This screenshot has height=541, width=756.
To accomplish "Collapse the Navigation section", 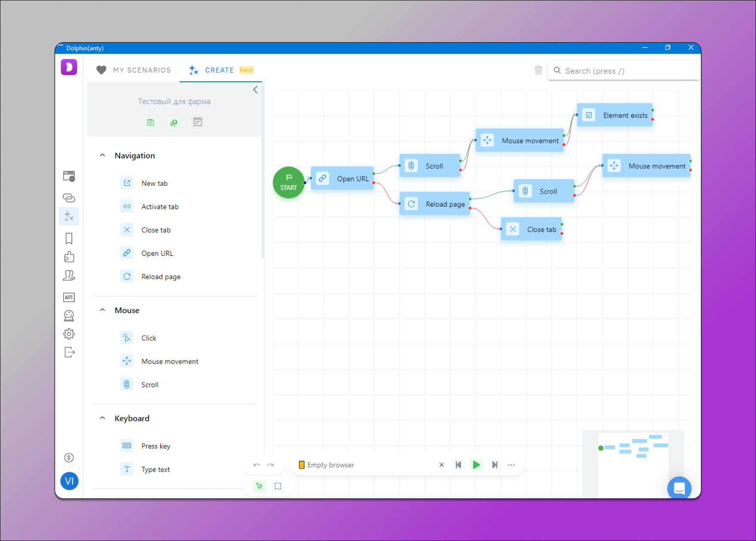I will (x=102, y=155).
